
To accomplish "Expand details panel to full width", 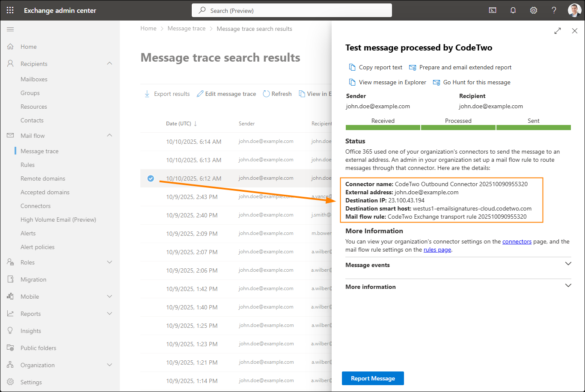I will click(557, 31).
